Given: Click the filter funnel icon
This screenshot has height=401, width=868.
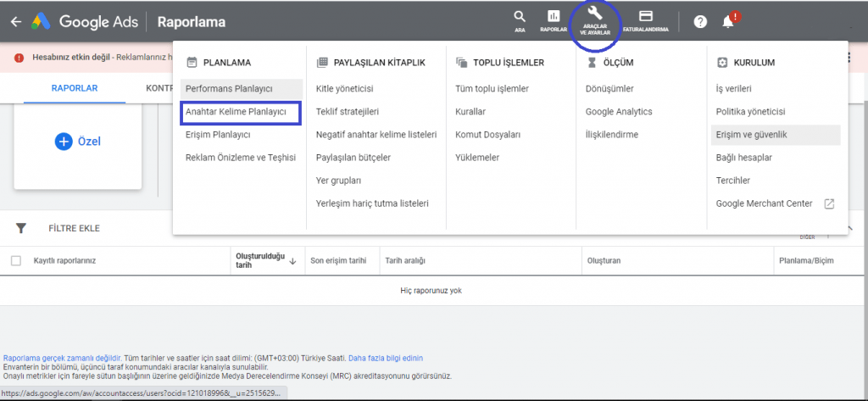Looking at the screenshot, I should coord(21,228).
